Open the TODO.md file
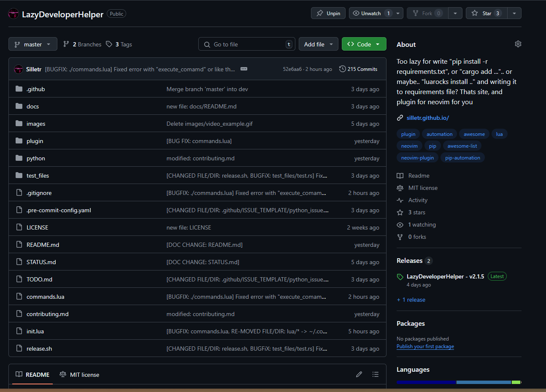The width and height of the screenshot is (546, 392). (x=39, y=279)
